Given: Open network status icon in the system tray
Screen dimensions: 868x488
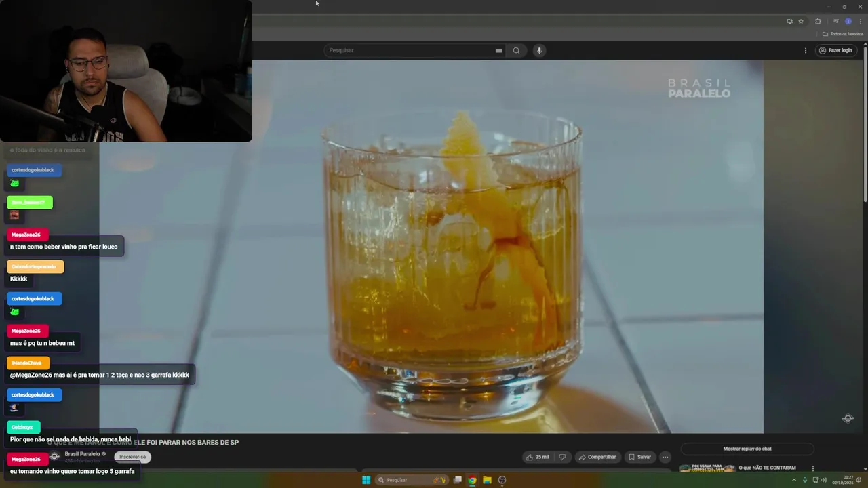Looking at the screenshot, I should tap(815, 480).
